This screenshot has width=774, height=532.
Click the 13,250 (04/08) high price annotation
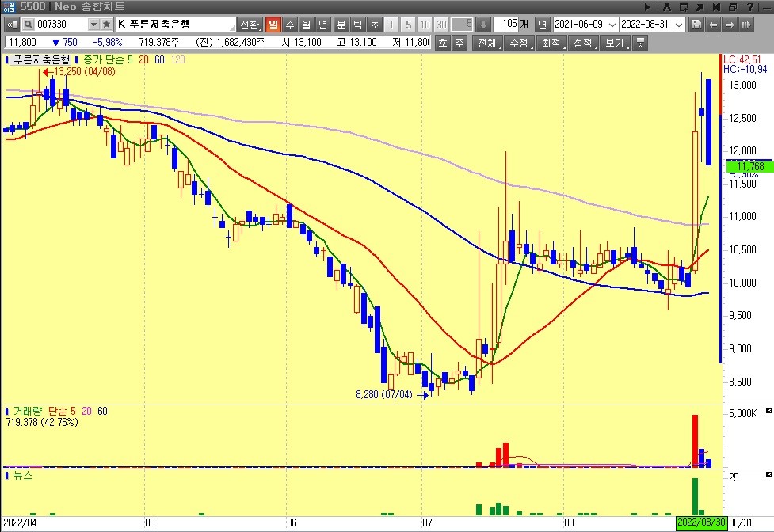click(85, 72)
